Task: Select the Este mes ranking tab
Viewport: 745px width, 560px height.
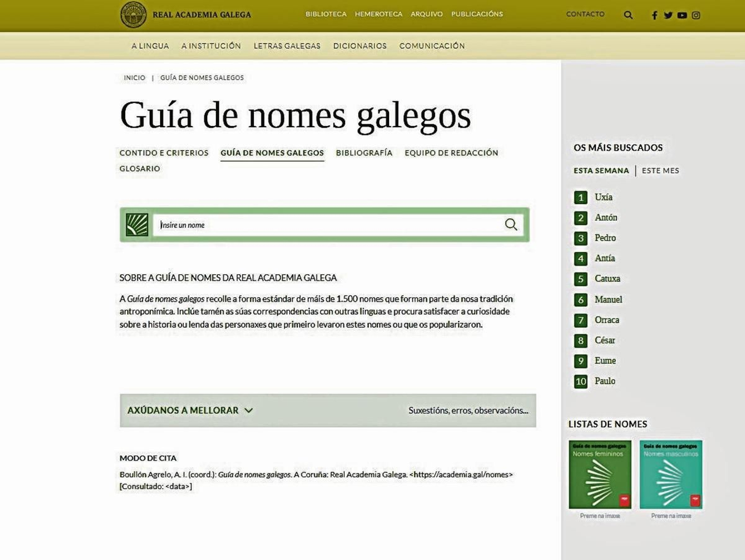Action: click(660, 170)
